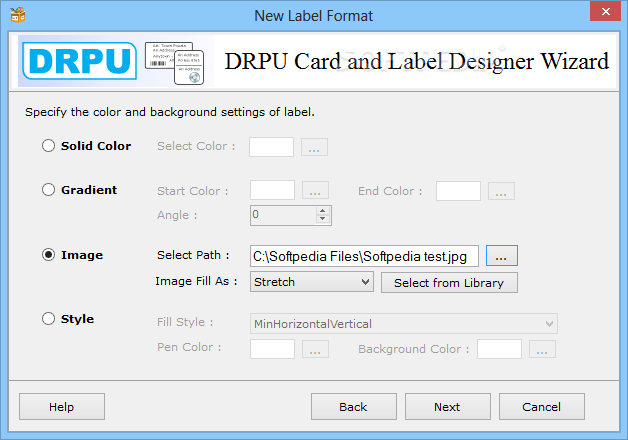Screen dimensions: 628x440
Task: Open the Image Fill As dropdown
Action: click(x=312, y=282)
